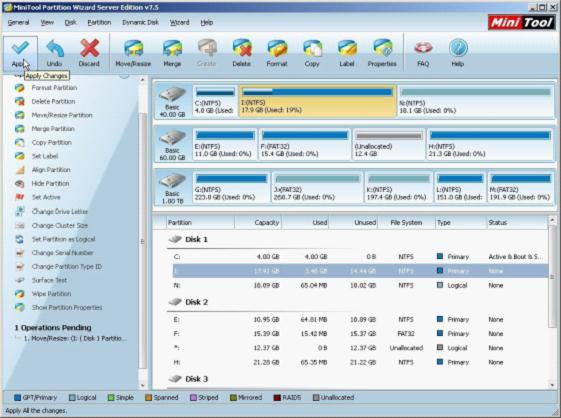Click the partition list scroll down arrow
This screenshot has width=561, height=418.
(x=553, y=385)
